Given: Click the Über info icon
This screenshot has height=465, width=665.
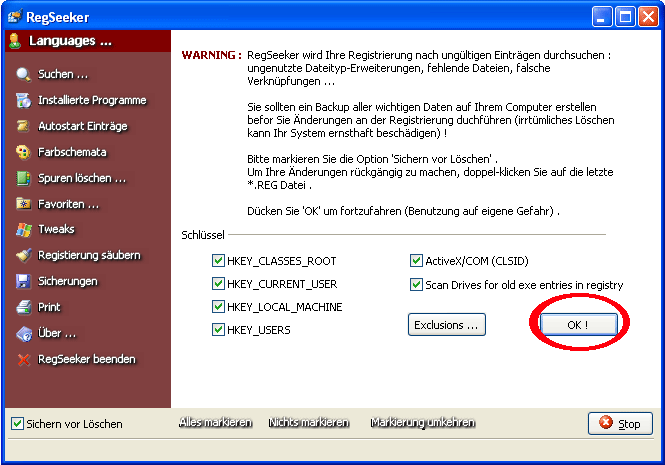Looking at the screenshot, I should tap(24, 333).
